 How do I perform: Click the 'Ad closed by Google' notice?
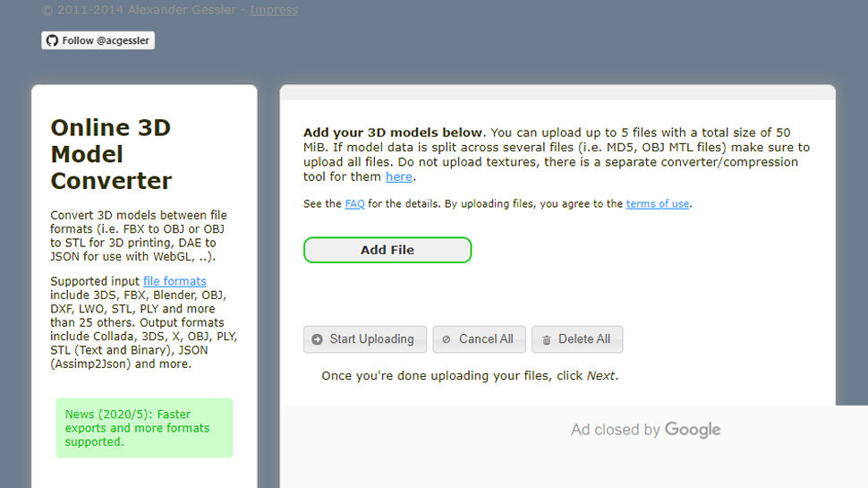[645, 429]
